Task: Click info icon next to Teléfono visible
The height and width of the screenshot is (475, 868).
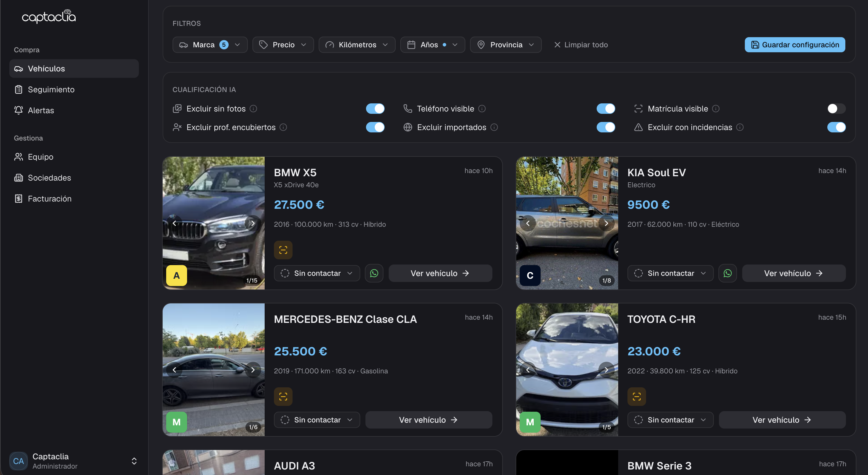Action: [482, 109]
